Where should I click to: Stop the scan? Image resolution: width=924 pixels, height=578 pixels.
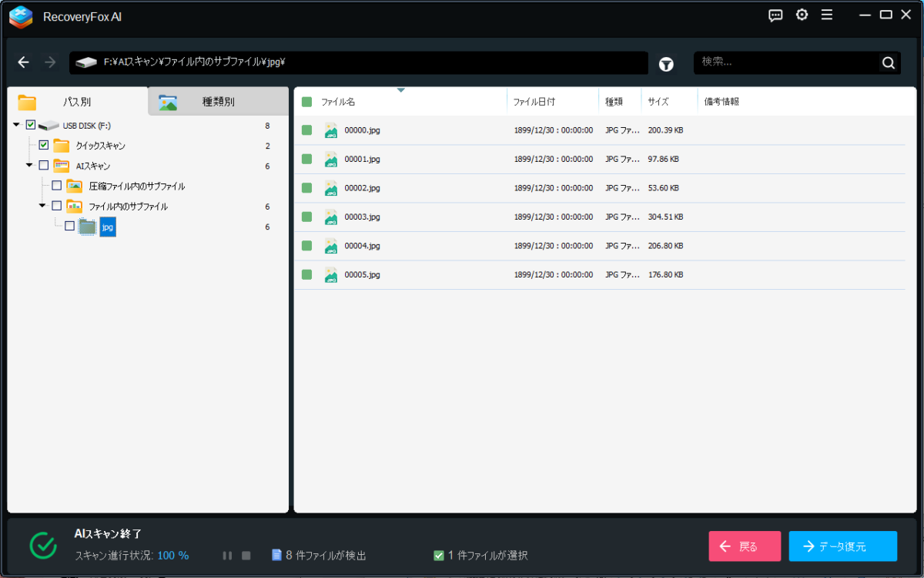pyautogui.click(x=246, y=556)
